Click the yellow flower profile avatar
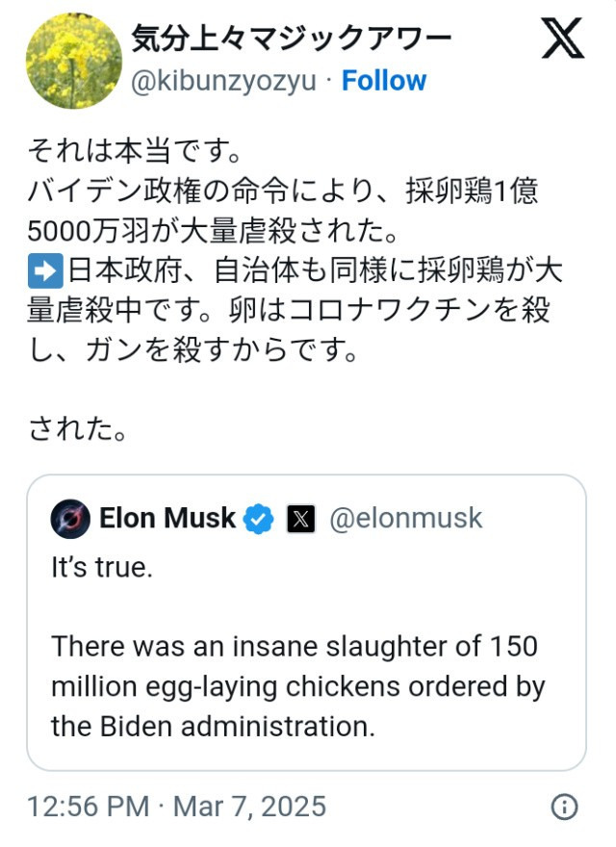The image size is (616, 847). tap(74, 61)
